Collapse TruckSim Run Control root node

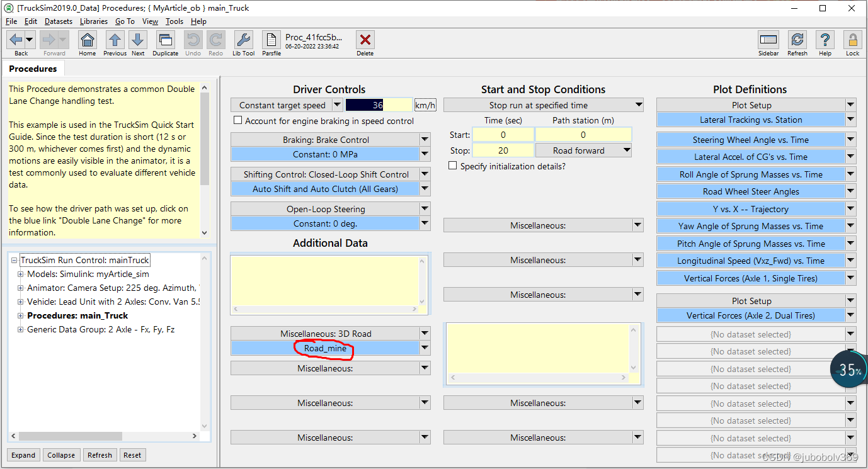14,260
